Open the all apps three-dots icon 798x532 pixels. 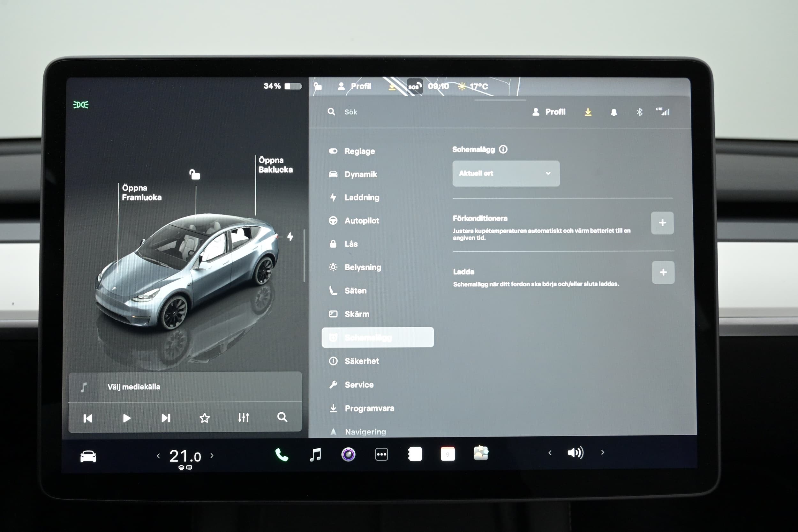tap(381, 454)
